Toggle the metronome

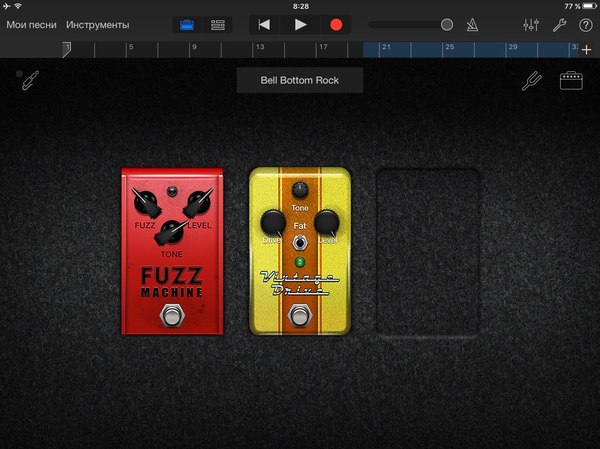[x=478, y=24]
